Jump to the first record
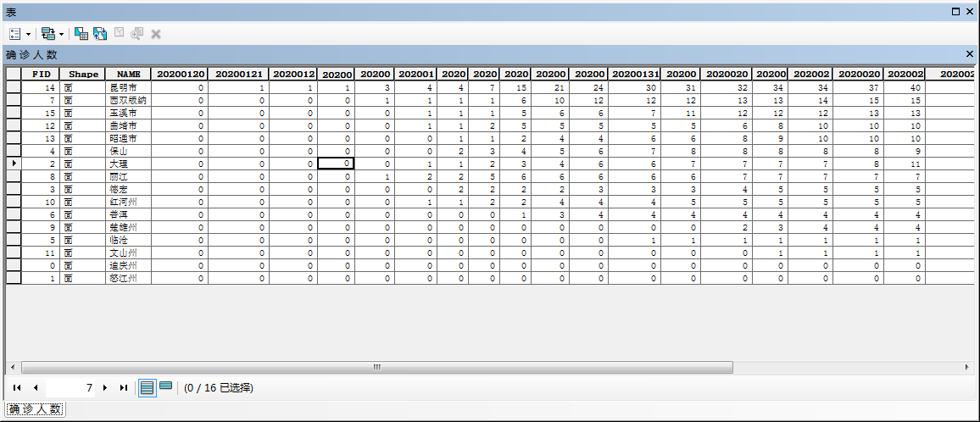The width and height of the screenshot is (980, 422). click(x=17, y=387)
